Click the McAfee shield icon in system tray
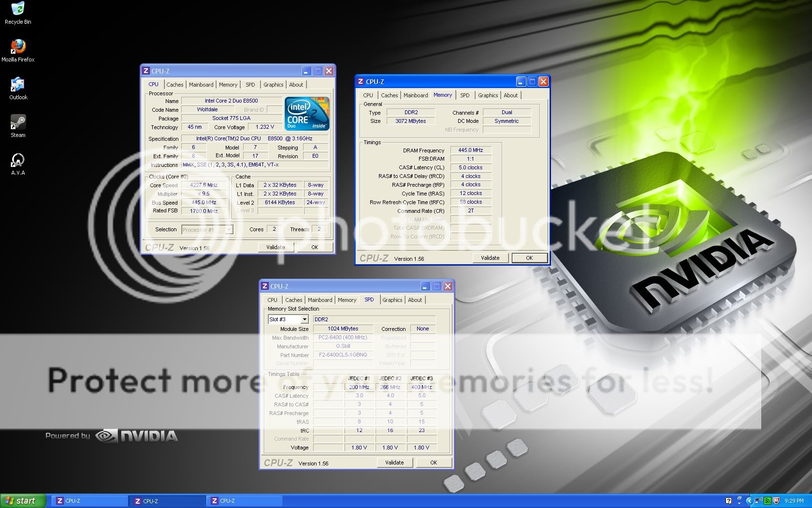 pos(776,501)
